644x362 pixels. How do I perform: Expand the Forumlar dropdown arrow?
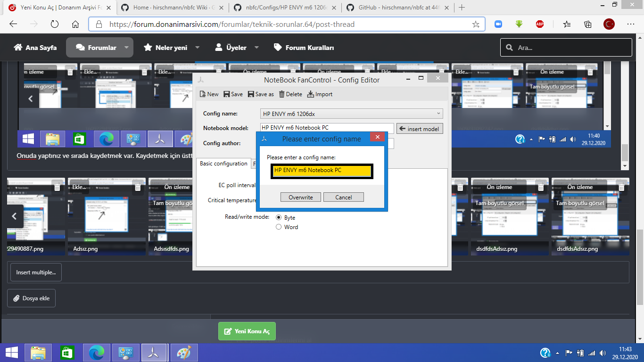pyautogui.click(x=127, y=48)
